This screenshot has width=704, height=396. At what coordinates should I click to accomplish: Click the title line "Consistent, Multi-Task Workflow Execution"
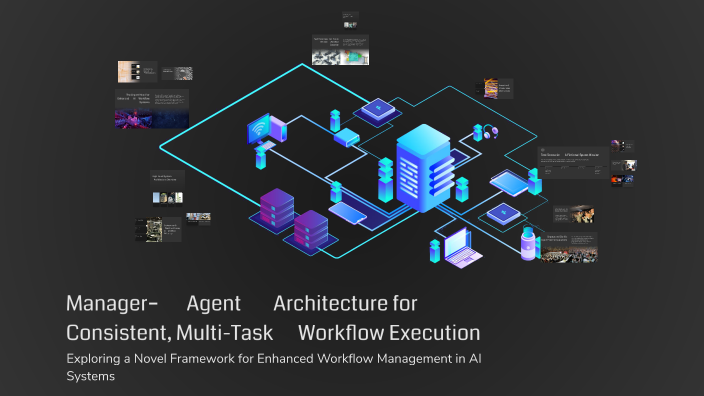[x=273, y=333]
